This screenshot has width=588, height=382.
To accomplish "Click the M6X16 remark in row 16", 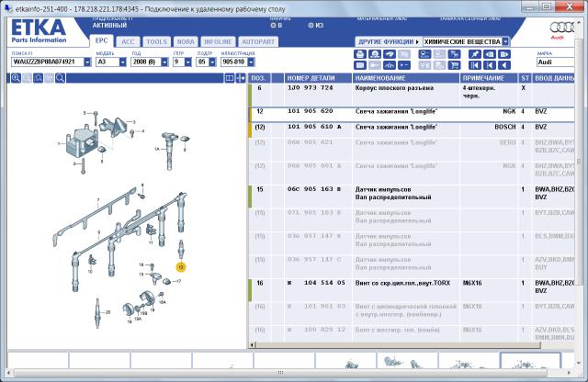I will pos(472,283).
